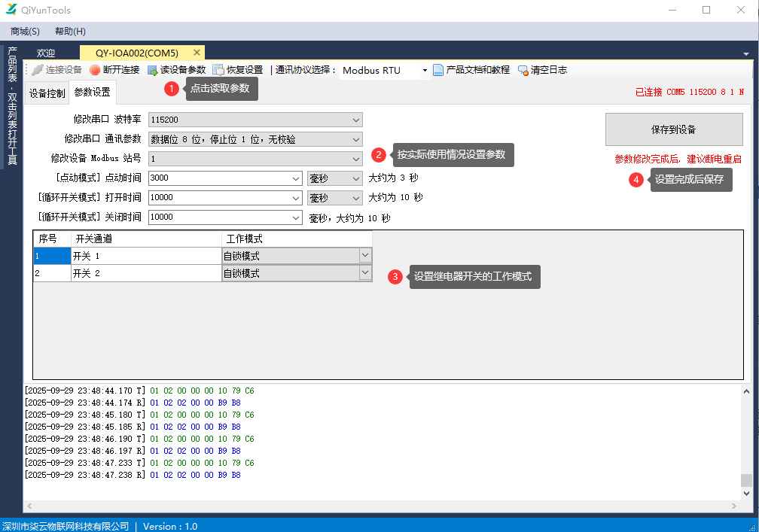Open 开关 2 工作模式 dropdown
Screen dimensions: 759x532
tap(365, 274)
